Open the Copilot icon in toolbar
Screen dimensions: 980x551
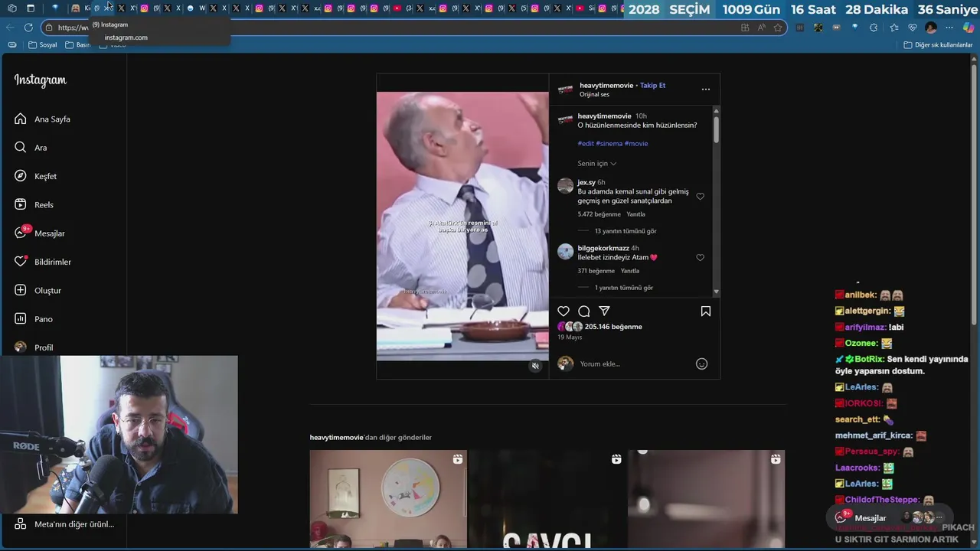point(969,28)
